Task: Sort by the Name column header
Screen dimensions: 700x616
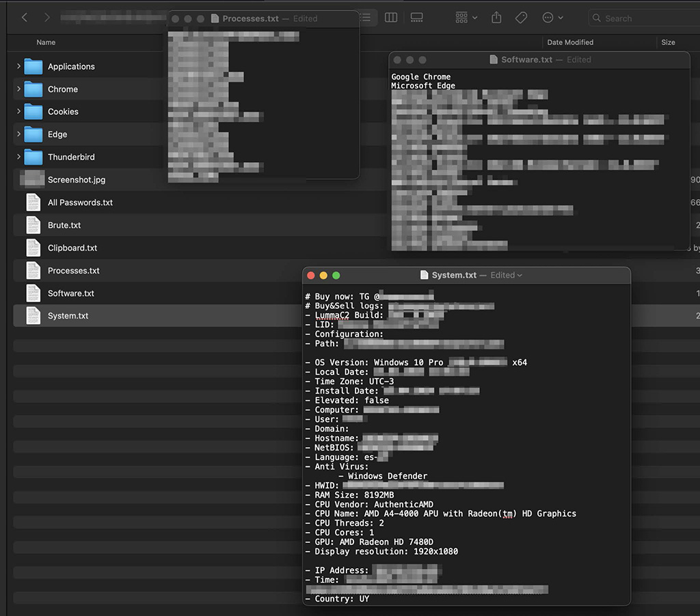Action: point(46,42)
